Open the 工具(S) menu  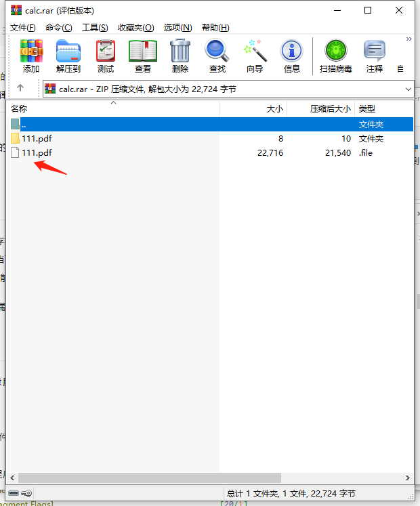pyautogui.click(x=95, y=28)
